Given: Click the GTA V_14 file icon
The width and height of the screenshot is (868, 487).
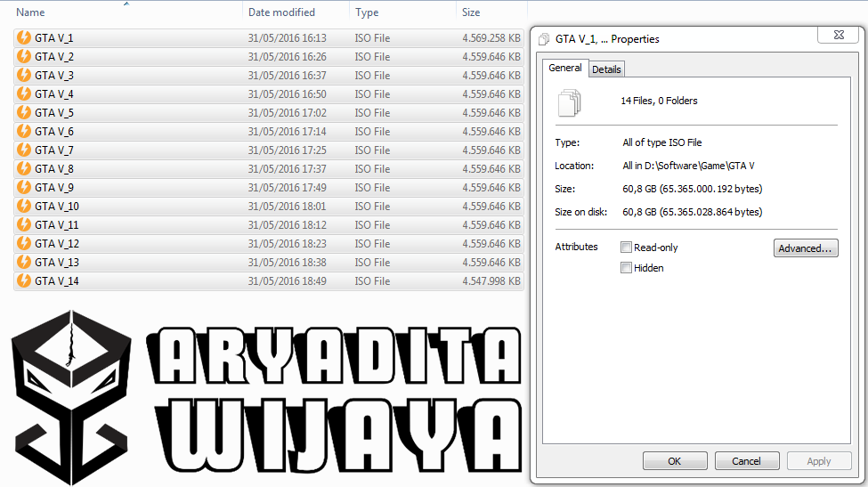Looking at the screenshot, I should pos(24,280).
